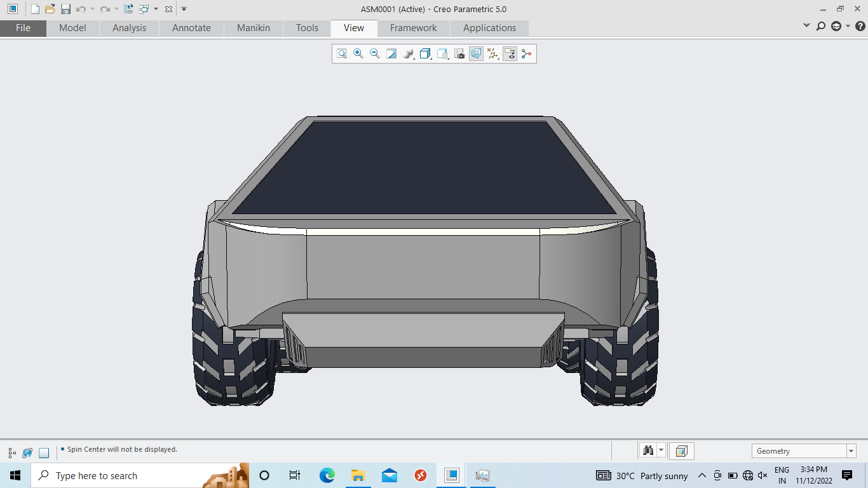Regenerate the model from quick access toolbar
The image size is (868, 488).
[x=128, y=9]
